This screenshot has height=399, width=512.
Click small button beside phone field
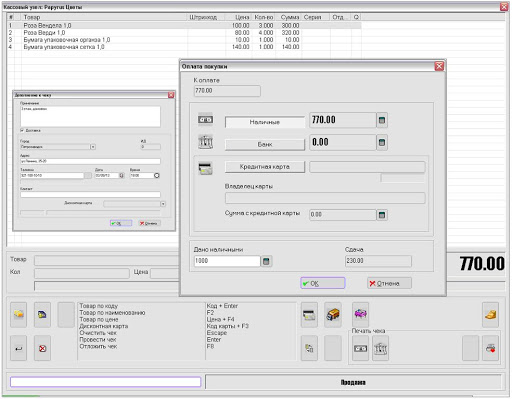tap(88, 175)
